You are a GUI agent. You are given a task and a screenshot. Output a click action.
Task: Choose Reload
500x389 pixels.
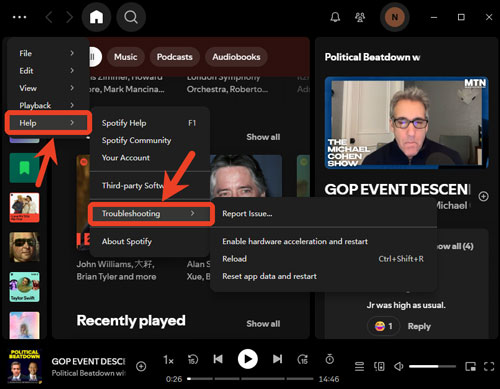pyautogui.click(x=324, y=259)
